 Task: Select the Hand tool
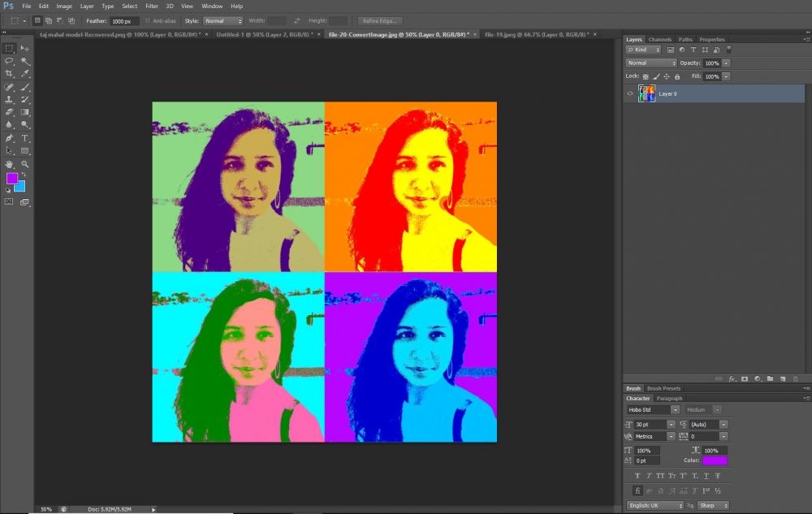tap(10, 164)
